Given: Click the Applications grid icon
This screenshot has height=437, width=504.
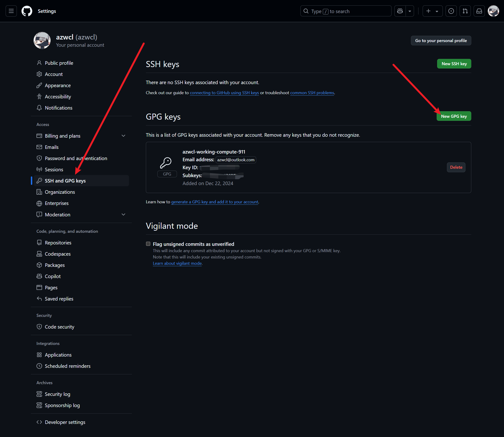Looking at the screenshot, I should click(39, 355).
